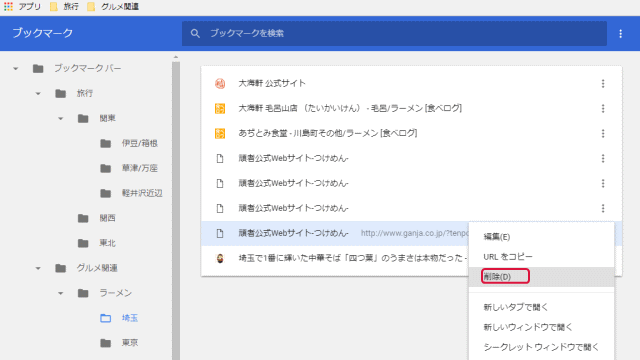Open the top-right bookmark manager menu
Image resolution: width=640 pixels, height=360 pixels.
pos(620,34)
